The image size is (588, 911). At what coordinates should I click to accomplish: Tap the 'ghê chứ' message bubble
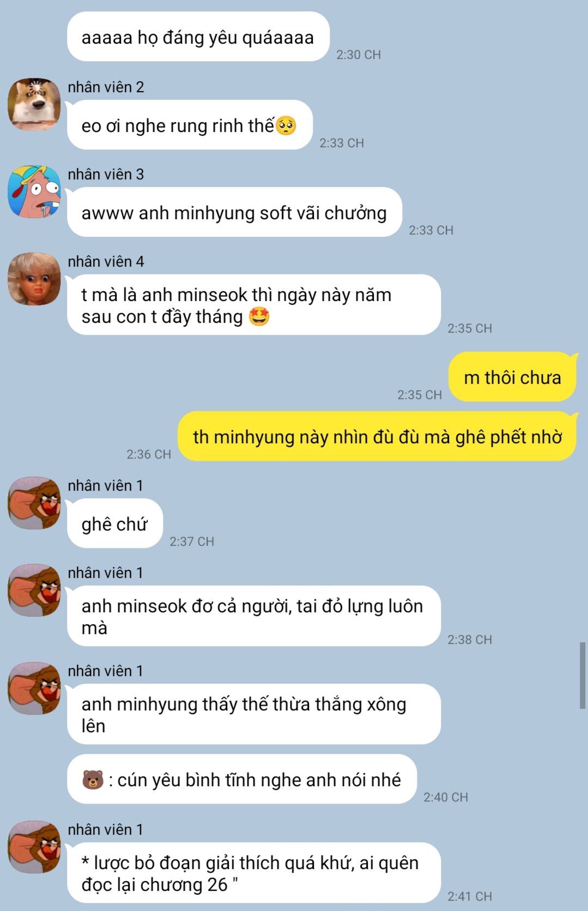[115, 523]
